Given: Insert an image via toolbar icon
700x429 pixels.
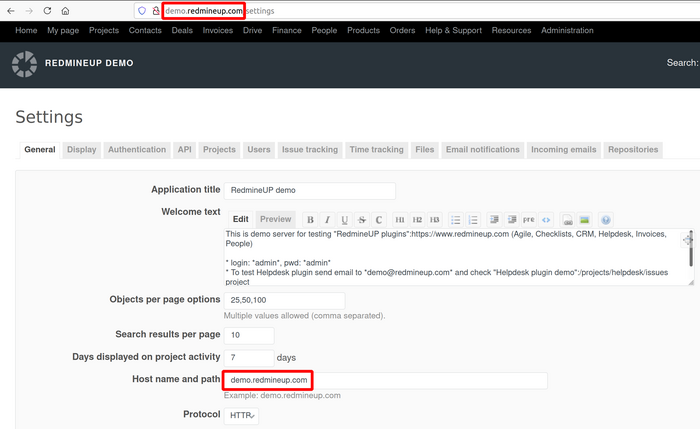Looking at the screenshot, I should (x=584, y=220).
